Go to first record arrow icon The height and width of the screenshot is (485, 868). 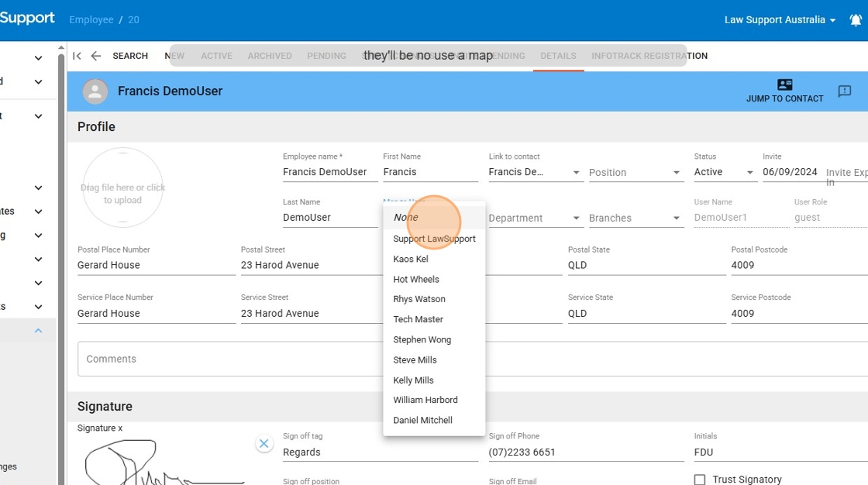coord(77,56)
